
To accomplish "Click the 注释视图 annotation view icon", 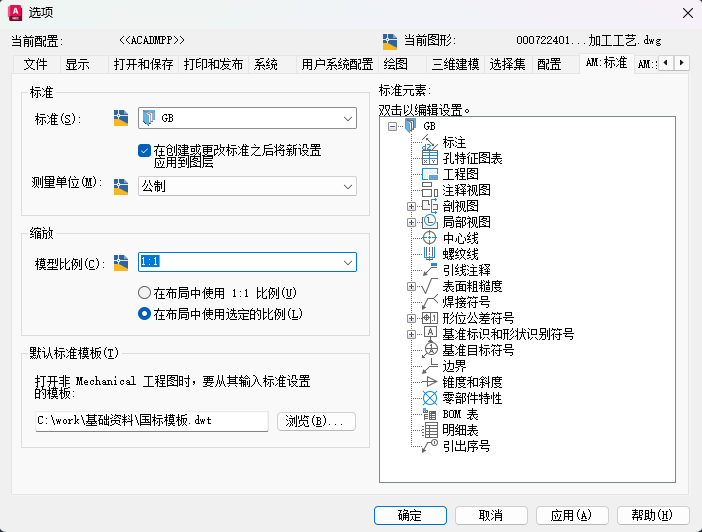I will tap(430, 190).
